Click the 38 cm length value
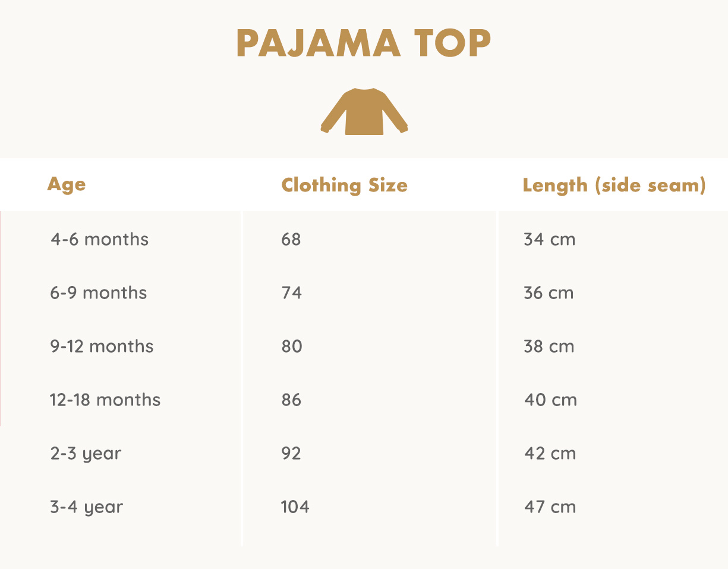 (x=549, y=347)
